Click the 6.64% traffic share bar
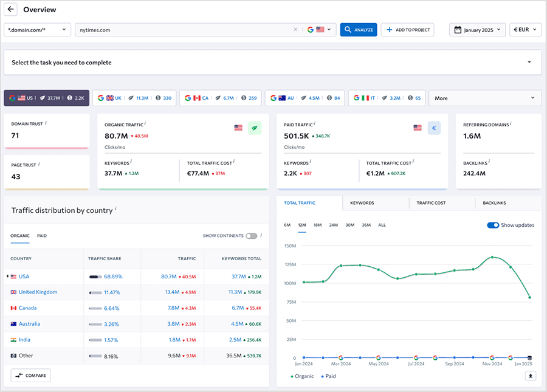 95,309
